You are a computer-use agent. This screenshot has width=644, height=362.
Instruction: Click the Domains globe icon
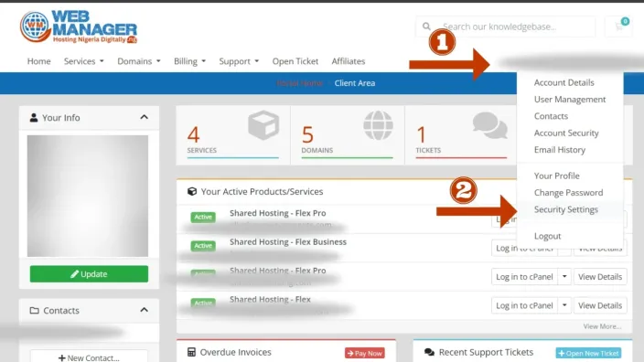[x=379, y=125]
